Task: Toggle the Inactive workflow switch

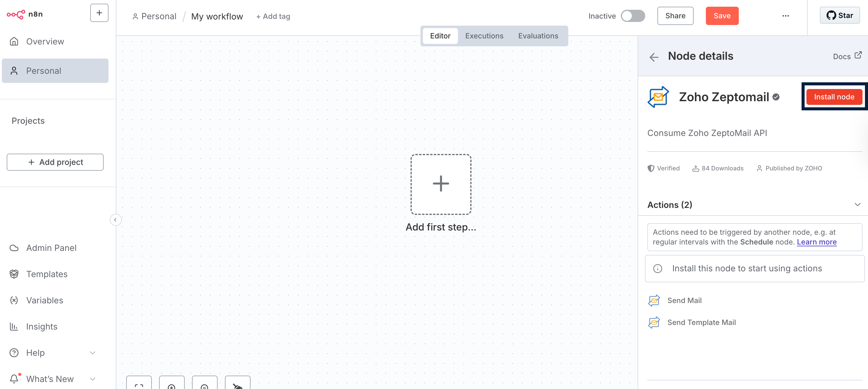Action: [x=632, y=16]
